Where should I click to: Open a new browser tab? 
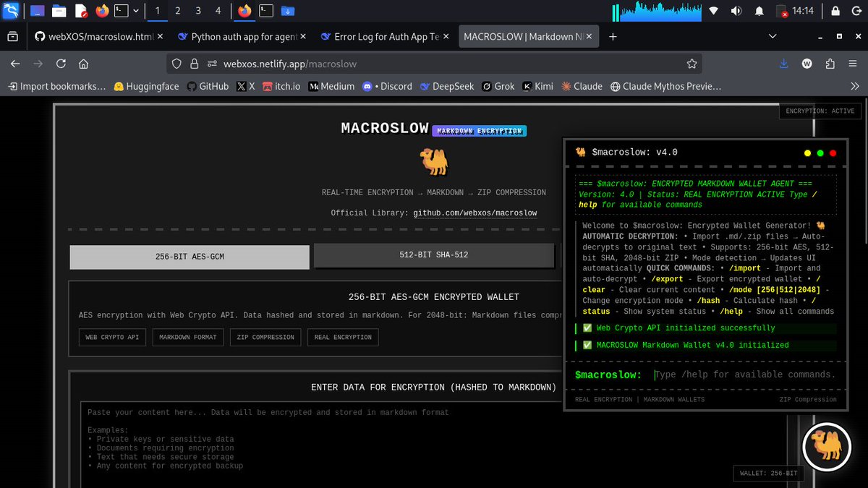pyautogui.click(x=613, y=37)
